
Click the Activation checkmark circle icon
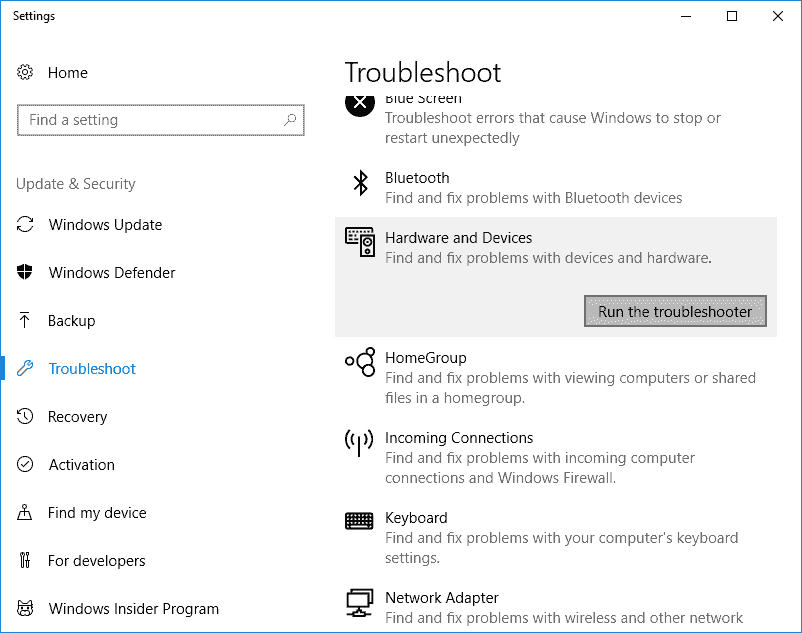25,465
